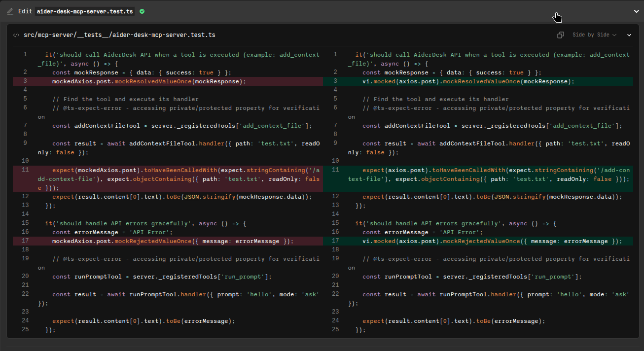644x351 pixels.
Task: Collapse the diff with the chevron near Side by Side
Action: [629, 35]
